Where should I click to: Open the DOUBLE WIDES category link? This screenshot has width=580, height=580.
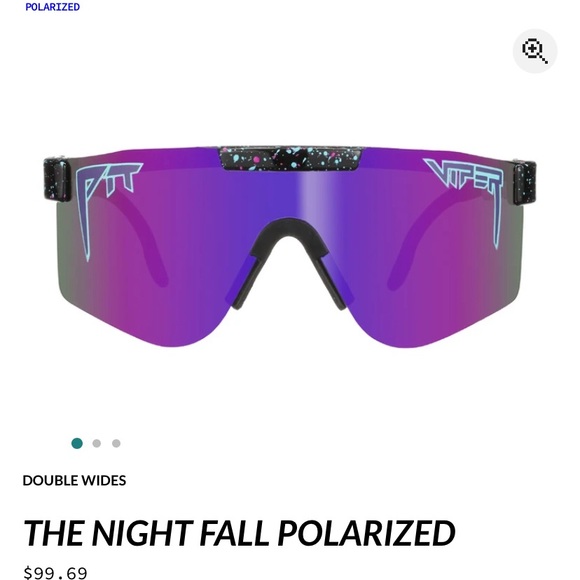pyautogui.click(x=74, y=480)
